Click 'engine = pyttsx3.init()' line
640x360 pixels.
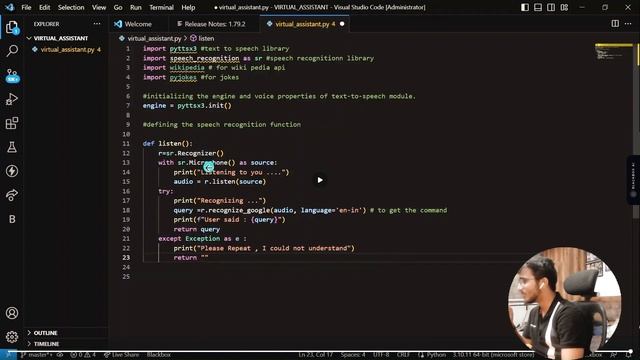[187, 106]
